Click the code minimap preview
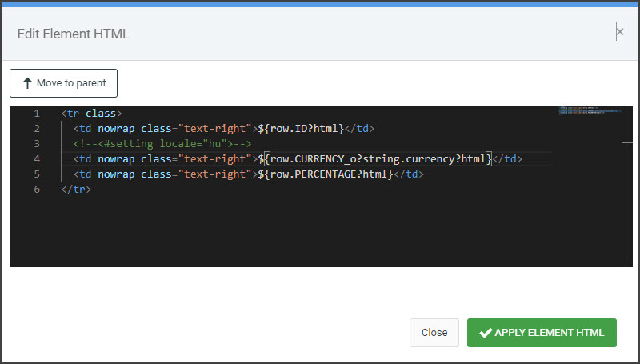Screen dimensions: 640x364 pos(588,110)
